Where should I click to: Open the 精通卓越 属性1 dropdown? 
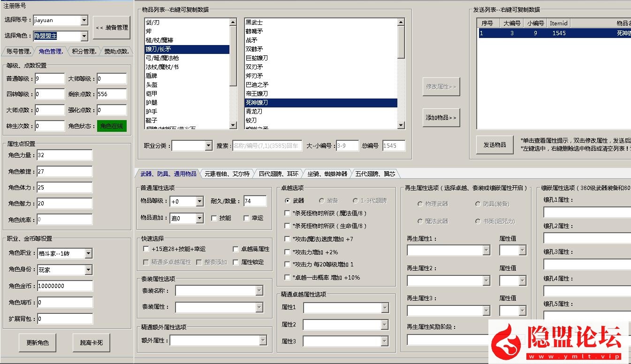click(385, 308)
